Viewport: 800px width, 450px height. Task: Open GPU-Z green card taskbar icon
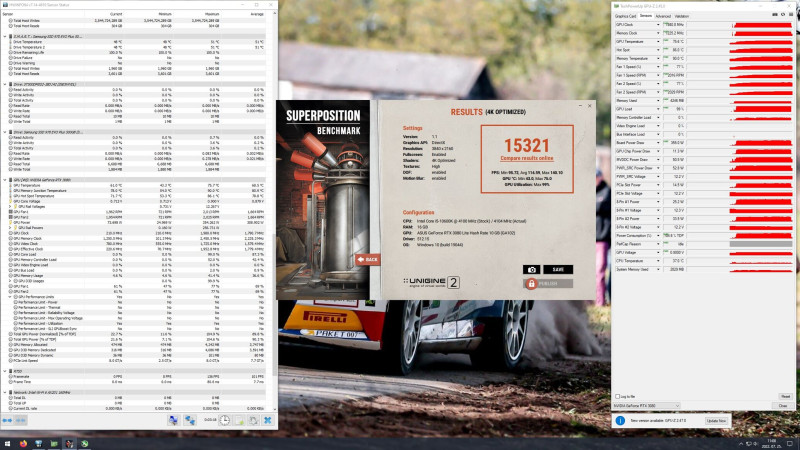pos(54,444)
